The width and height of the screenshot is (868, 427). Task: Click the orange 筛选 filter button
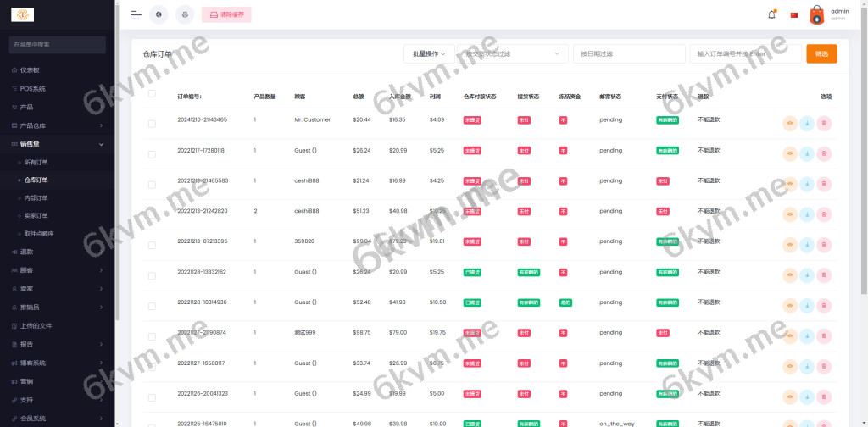(821, 53)
